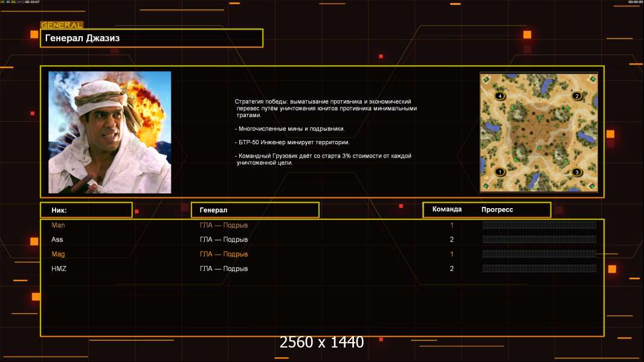This screenshot has width=644, height=362.
Task: Click the loading progress bar for Mag
Action: 539,254
